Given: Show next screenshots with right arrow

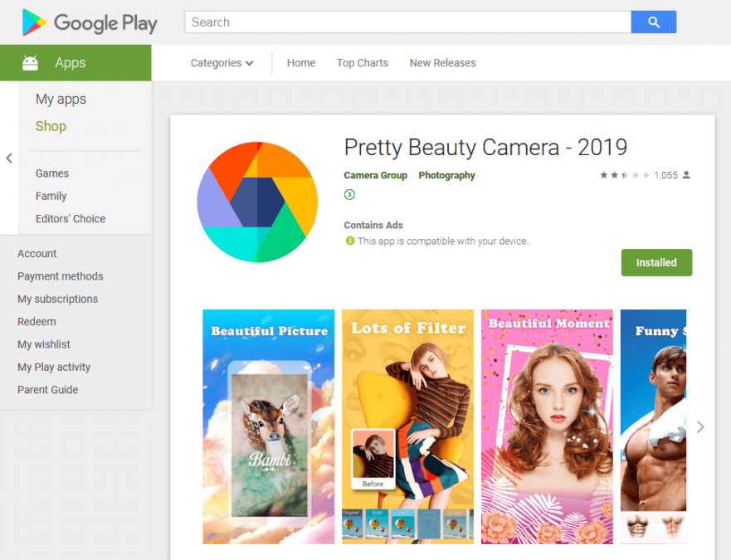Looking at the screenshot, I should 700,426.
